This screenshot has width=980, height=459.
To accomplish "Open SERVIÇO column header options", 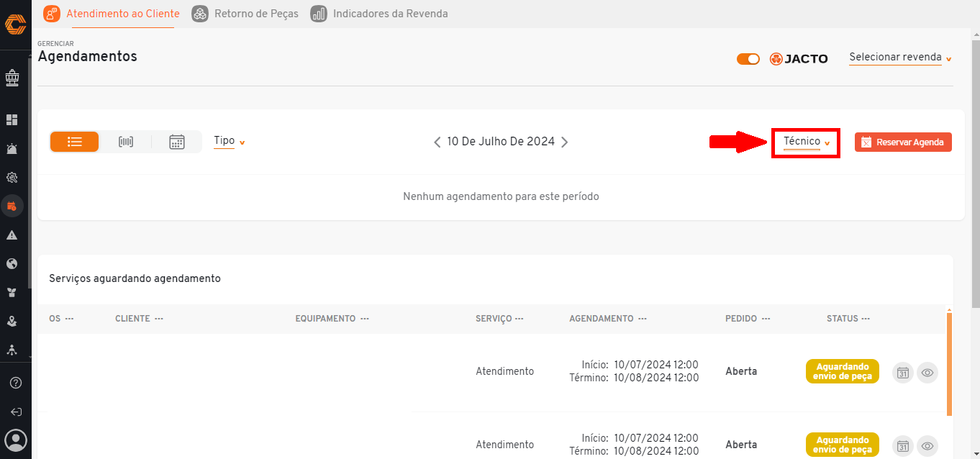I will tap(519, 319).
